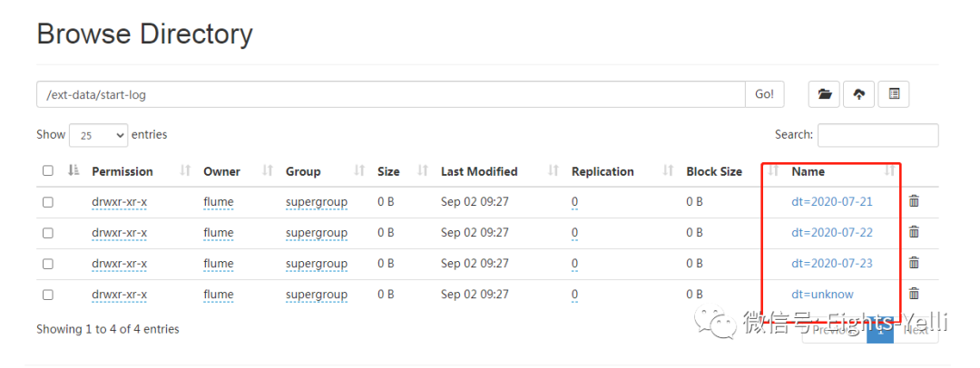Click replication value 0 in dt=2020-07-21 row
This screenshot has width=980, height=368.
click(574, 202)
